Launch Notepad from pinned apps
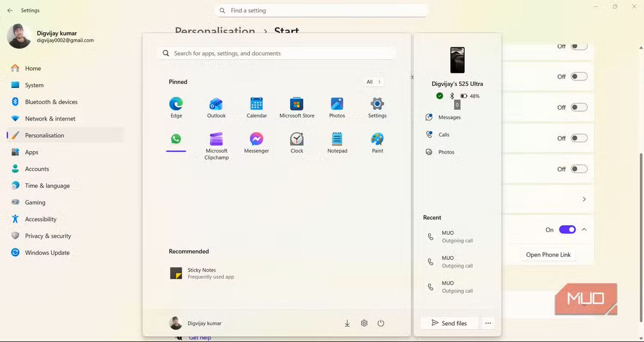This screenshot has height=342, width=644. click(337, 143)
